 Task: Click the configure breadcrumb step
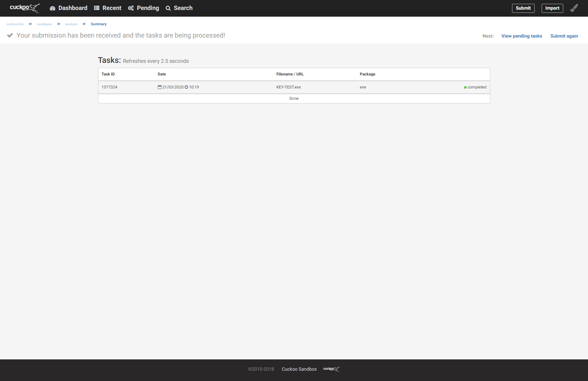point(44,24)
